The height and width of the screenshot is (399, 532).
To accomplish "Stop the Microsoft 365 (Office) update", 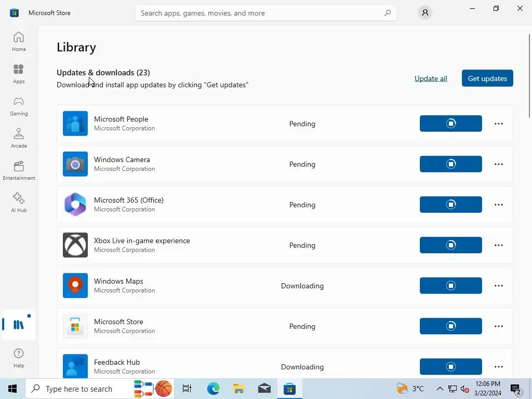I will (450, 204).
